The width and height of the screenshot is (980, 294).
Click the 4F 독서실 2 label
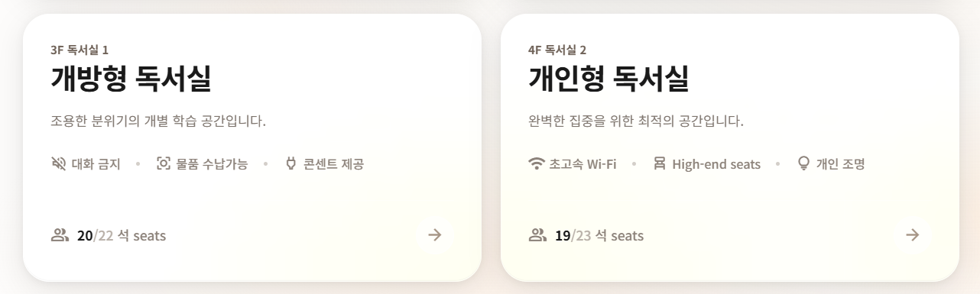[x=557, y=50]
